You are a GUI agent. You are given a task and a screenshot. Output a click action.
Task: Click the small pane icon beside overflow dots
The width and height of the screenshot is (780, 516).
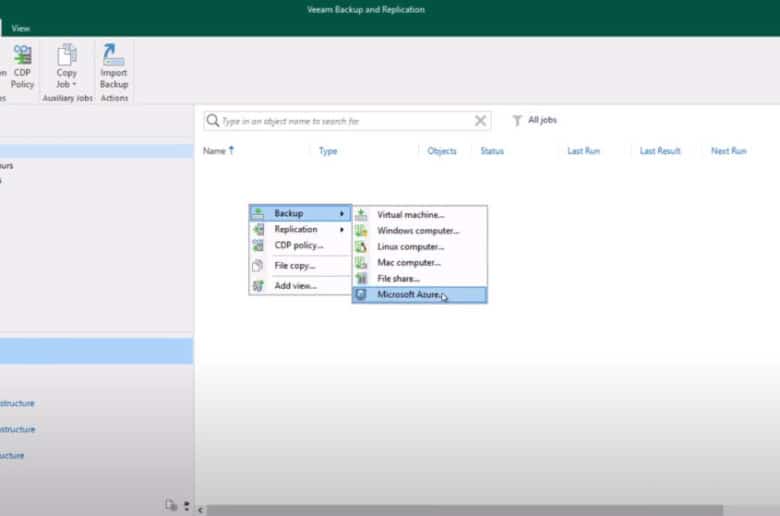pos(171,506)
